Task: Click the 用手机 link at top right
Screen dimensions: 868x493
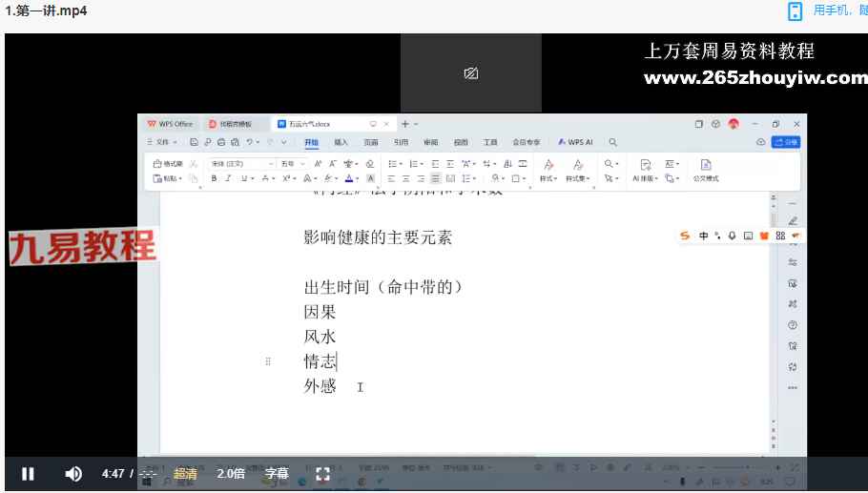Action: (830, 11)
